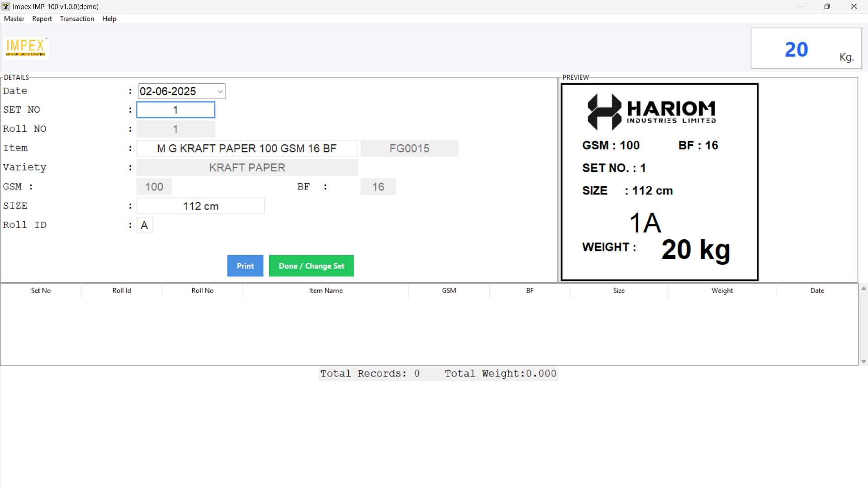Screen dimensions: 868x489
Task: Click the weight display showing 20 Kg
Action: pos(806,48)
